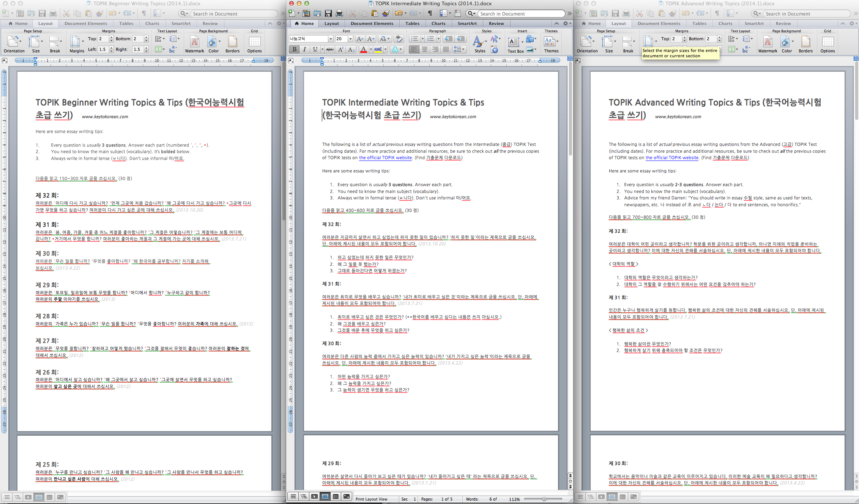Open the font size dropdown arrow
Image resolution: width=859 pixels, height=504 pixels.
350,39
